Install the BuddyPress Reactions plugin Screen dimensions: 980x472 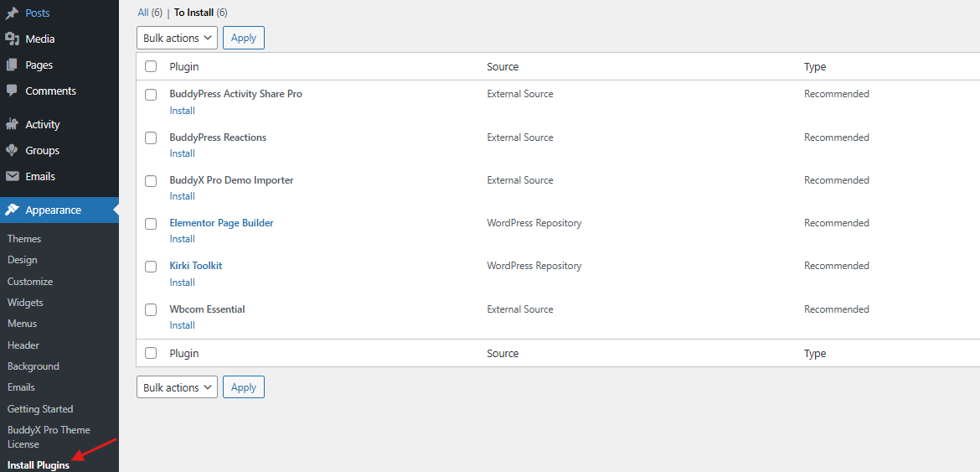pos(183,153)
